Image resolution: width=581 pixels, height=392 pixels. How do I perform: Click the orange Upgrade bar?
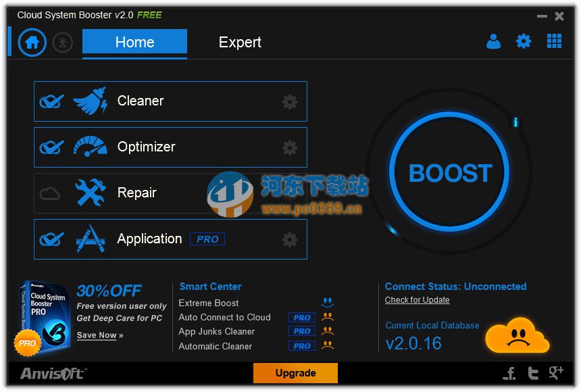coord(295,373)
